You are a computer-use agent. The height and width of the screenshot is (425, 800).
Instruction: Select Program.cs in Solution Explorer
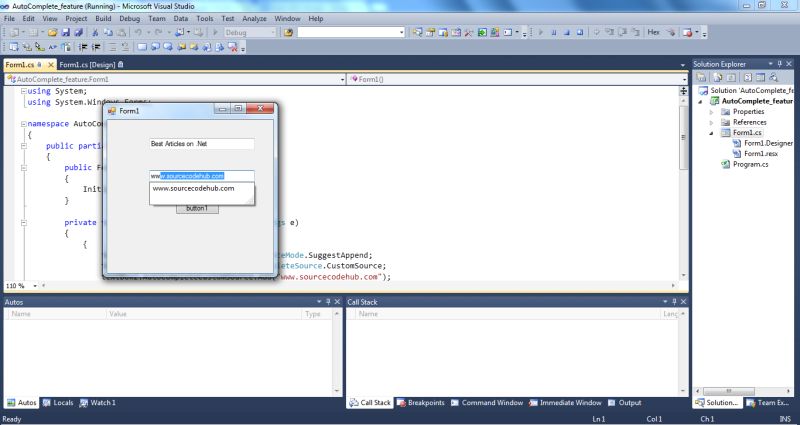[750, 164]
